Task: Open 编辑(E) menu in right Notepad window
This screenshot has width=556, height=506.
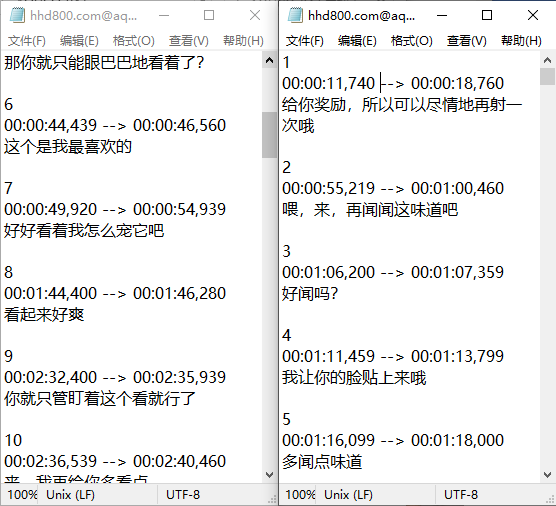Action: [x=357, y=41]
